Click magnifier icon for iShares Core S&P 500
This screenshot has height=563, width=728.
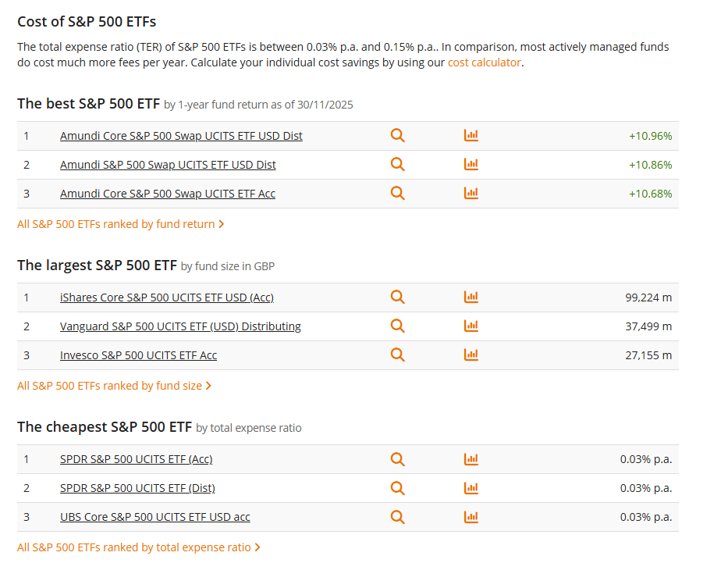[x=398, y=298]
